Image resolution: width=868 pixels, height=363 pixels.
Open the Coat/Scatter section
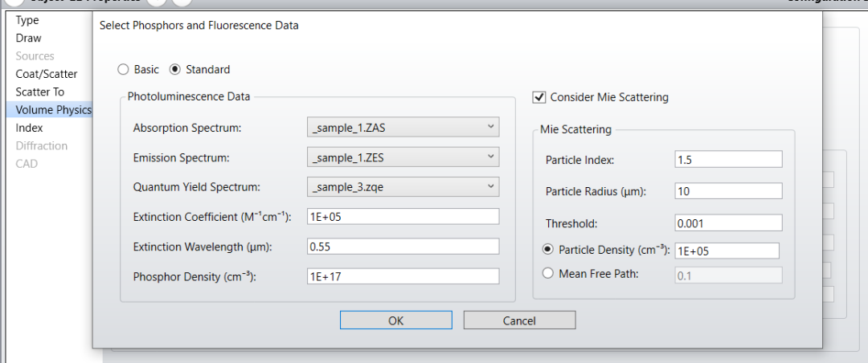pos(47,74)
